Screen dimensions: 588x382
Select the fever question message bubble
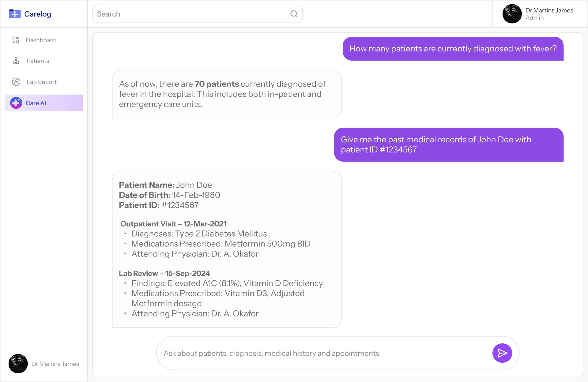click(453, 49)
